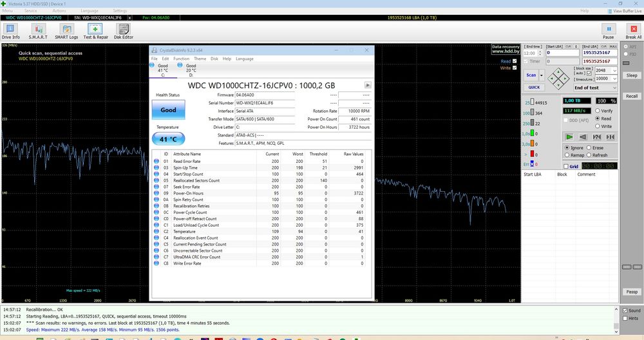Click the reverse scan direction button
The width and height of the screenshot is (644, 340).
[583, 137]
